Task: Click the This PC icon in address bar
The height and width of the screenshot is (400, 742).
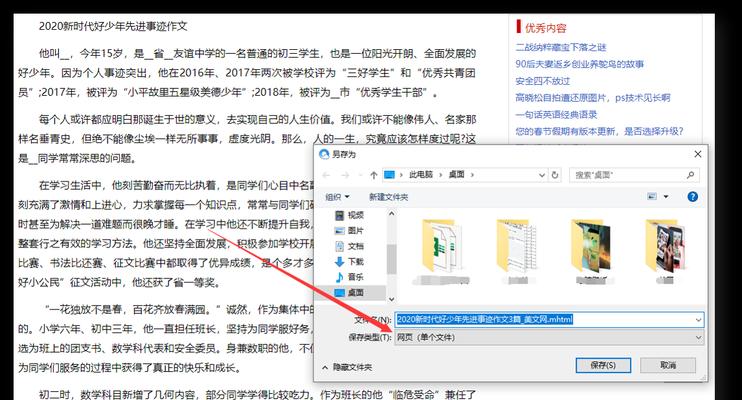Action: [389, 175]
